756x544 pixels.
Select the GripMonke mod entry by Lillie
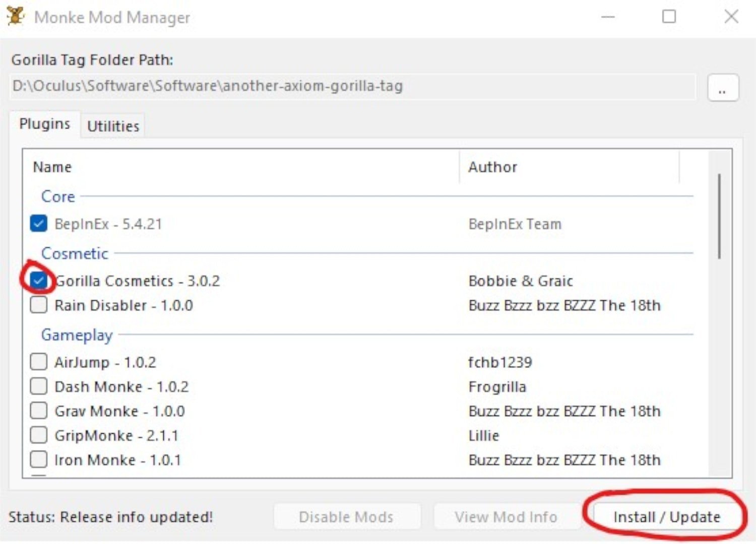pyautogui.click(x=117, y=435)
